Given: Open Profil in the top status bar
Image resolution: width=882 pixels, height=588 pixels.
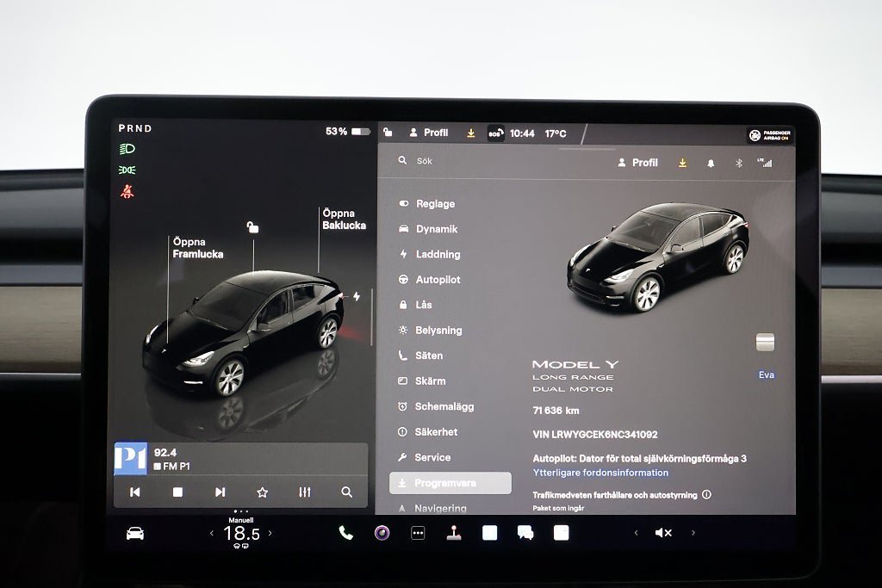Looking at the screenshot, I should point(429,133).
